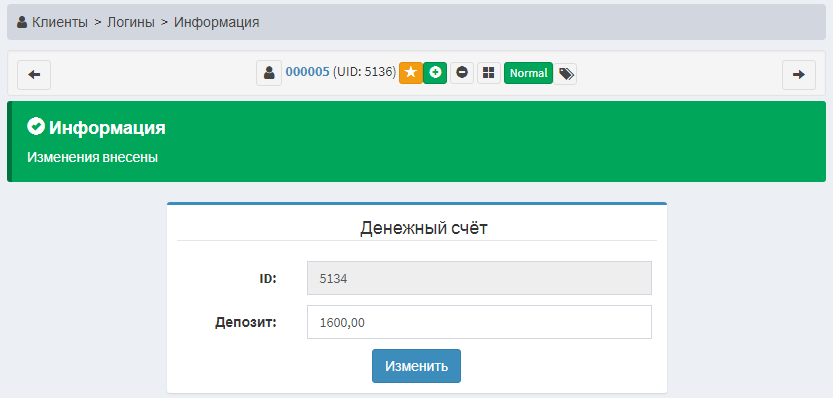
Task: Open the tags icon button
Action: 566,74
